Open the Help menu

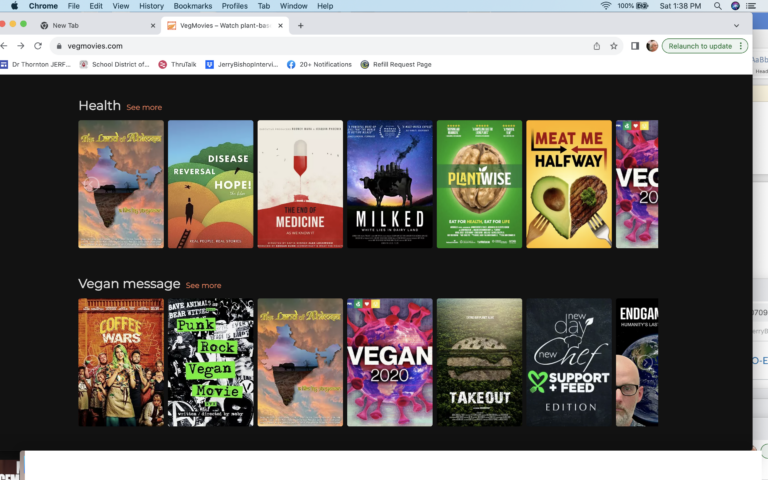(325, 6)
